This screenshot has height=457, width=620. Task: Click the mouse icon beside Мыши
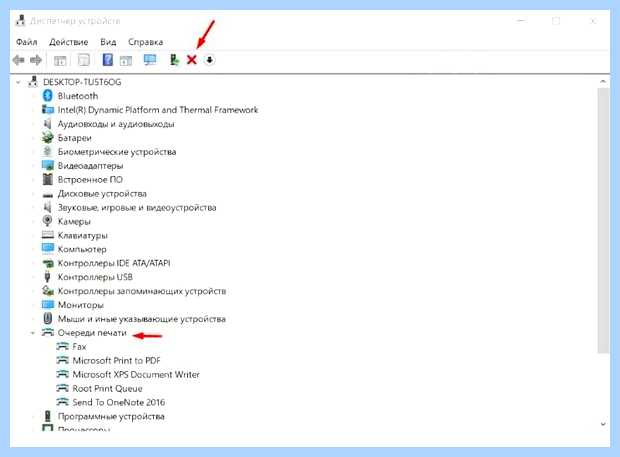47,319
